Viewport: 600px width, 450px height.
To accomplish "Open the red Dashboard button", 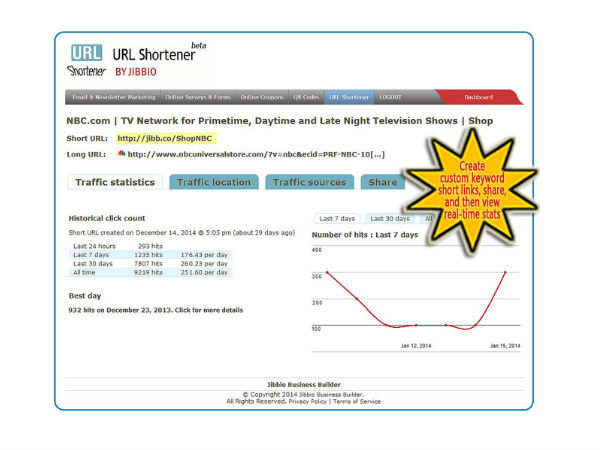I will pyautogui.click(x=480, y=97).
